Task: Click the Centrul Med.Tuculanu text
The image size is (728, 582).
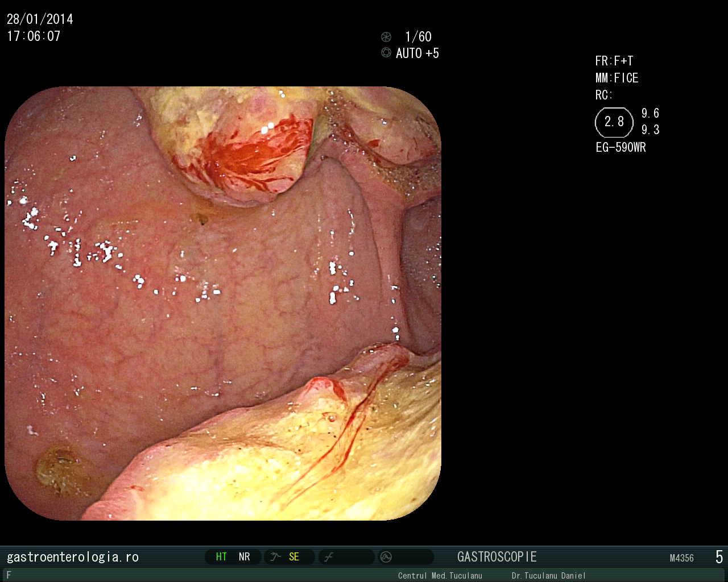Action: (440, 576)
